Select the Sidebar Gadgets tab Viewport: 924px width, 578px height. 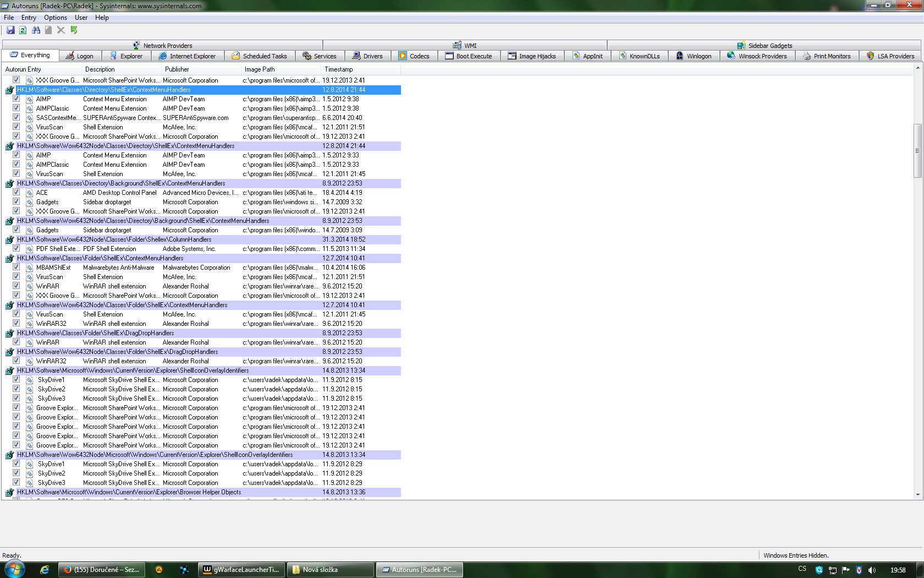click(765, 46)
